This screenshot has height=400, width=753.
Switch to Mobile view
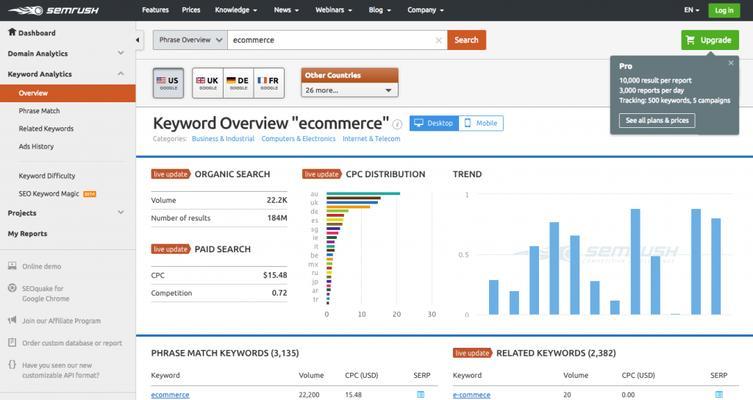pos(481,123)
